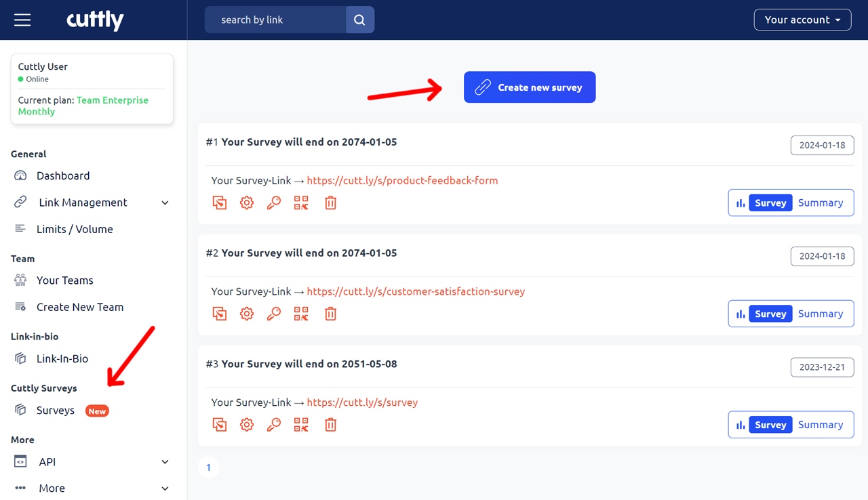This screenshot has width=868, height=500.
Task: Select Survey tab for survey #1
Action: 770,203
